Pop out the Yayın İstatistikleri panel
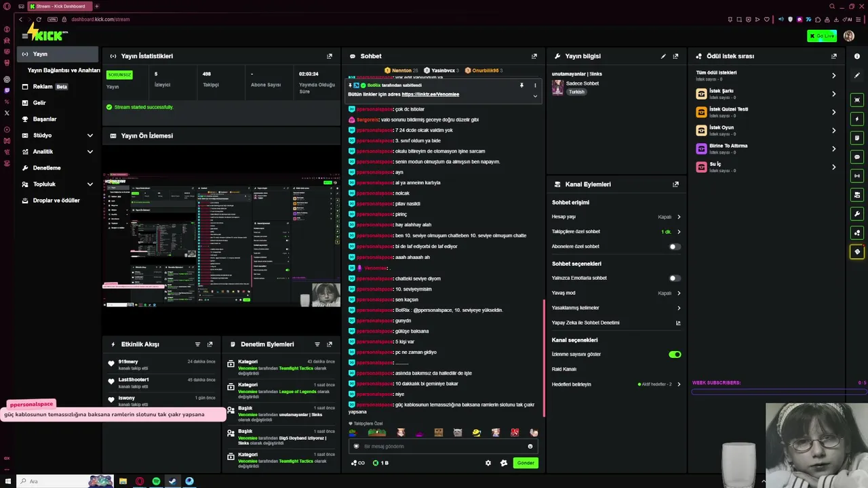The height and width of the screenshot is (488, 868). [x=330, y=56]
